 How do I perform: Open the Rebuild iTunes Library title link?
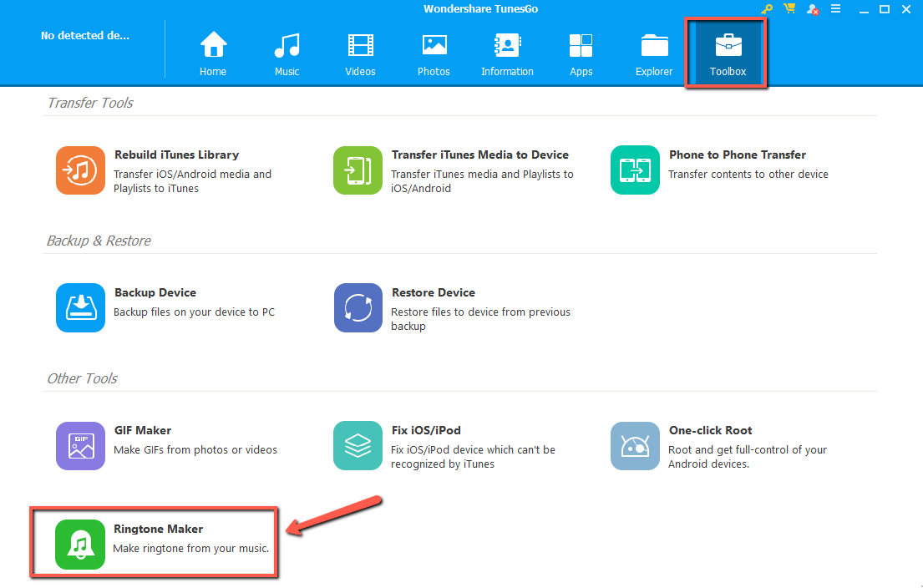pos(176,155)
